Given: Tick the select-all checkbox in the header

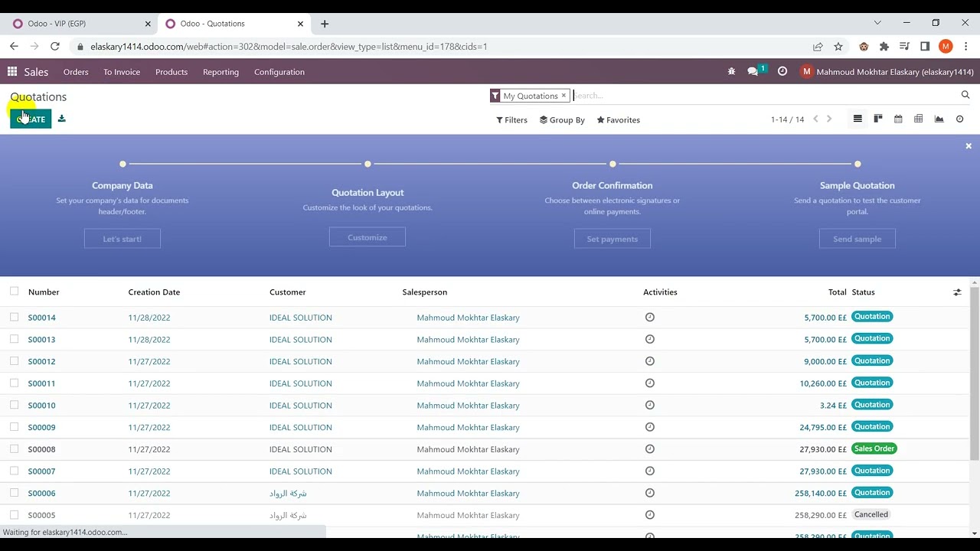Looking at the screenshot, I should click(14, 292).
